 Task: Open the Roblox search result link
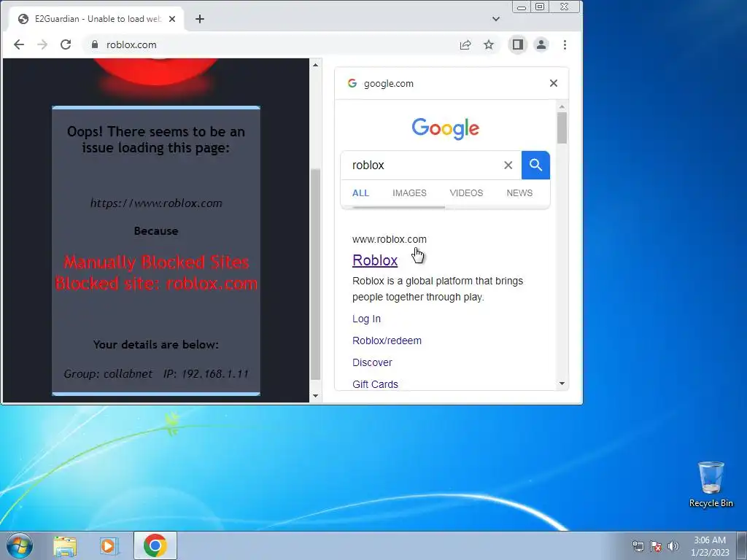(x=375, y=260)
